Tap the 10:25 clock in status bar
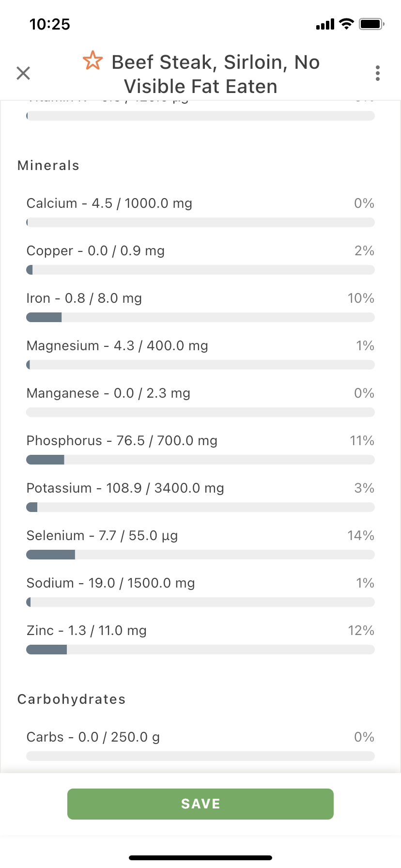The width and height of the screenshot is (401, 868). 50,24
